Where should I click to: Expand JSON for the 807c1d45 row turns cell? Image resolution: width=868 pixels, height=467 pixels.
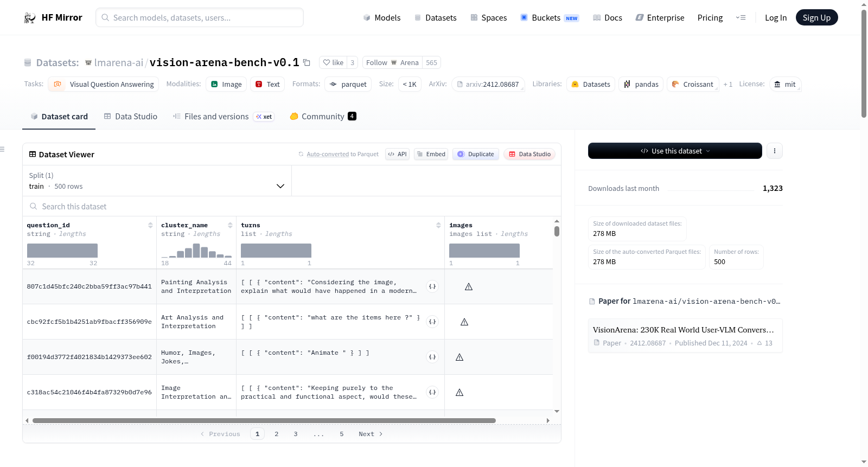[x=432, y=286]
